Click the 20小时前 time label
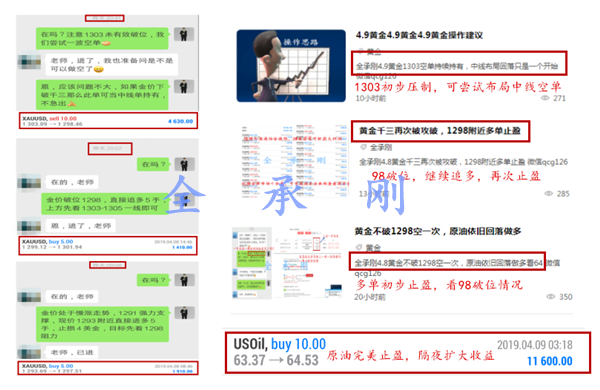The image size is (600, 390). (x=370, y=297)
